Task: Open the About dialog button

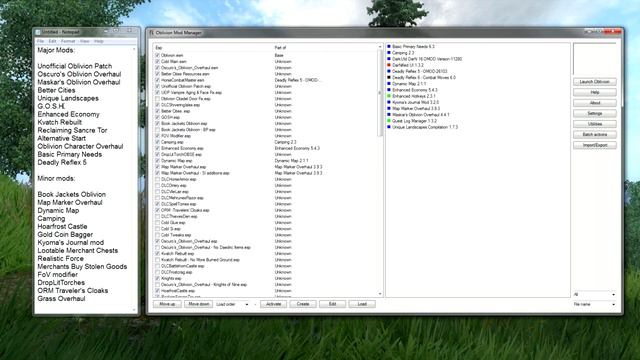Action: point(594,103)
